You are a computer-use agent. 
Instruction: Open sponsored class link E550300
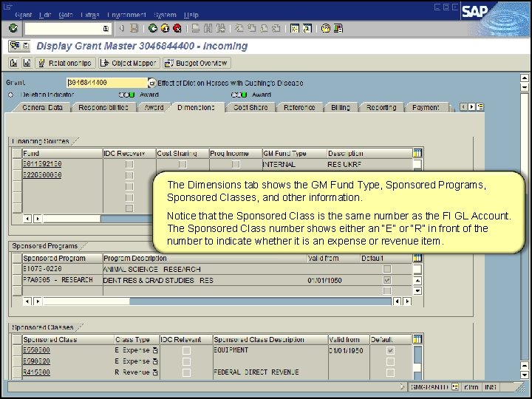(x=36, y=350)
